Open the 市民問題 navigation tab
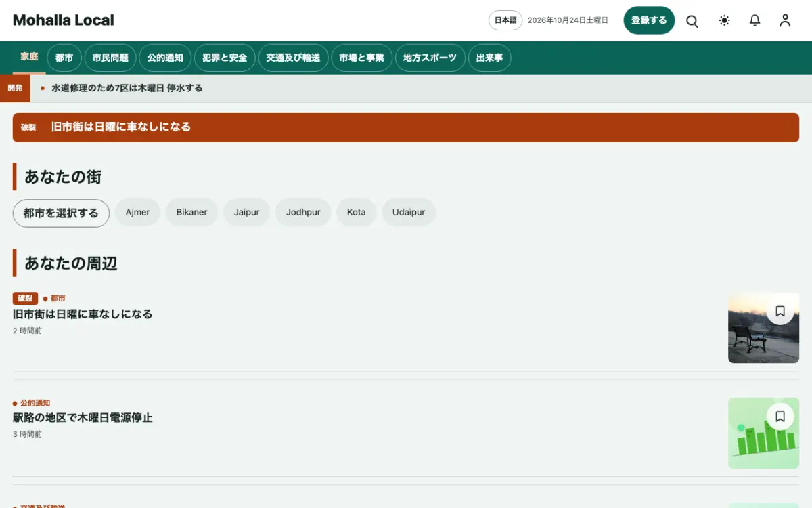 110,58
